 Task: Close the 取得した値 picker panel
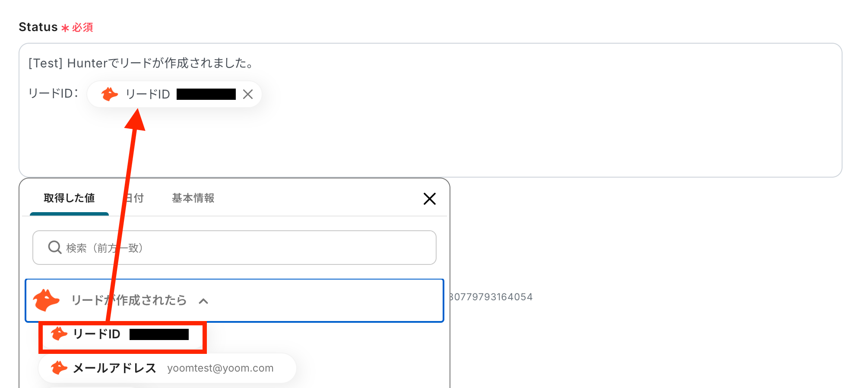point(429,199)
